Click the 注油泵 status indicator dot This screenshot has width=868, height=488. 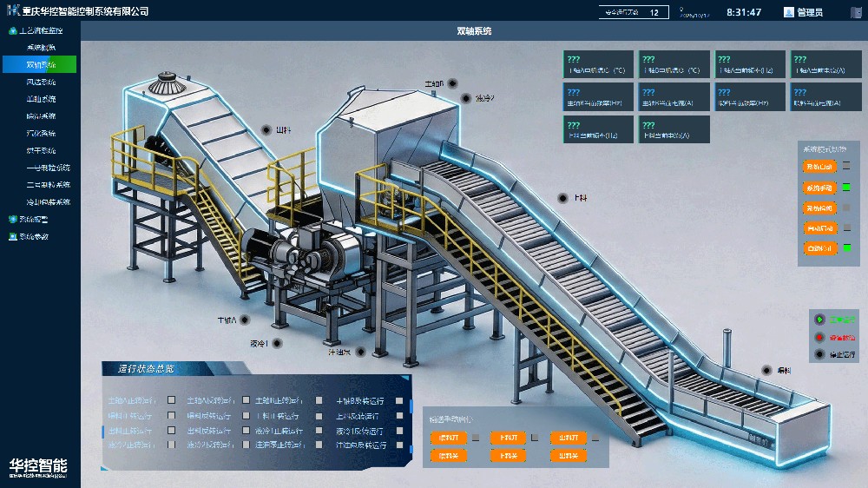click(360, 352)
